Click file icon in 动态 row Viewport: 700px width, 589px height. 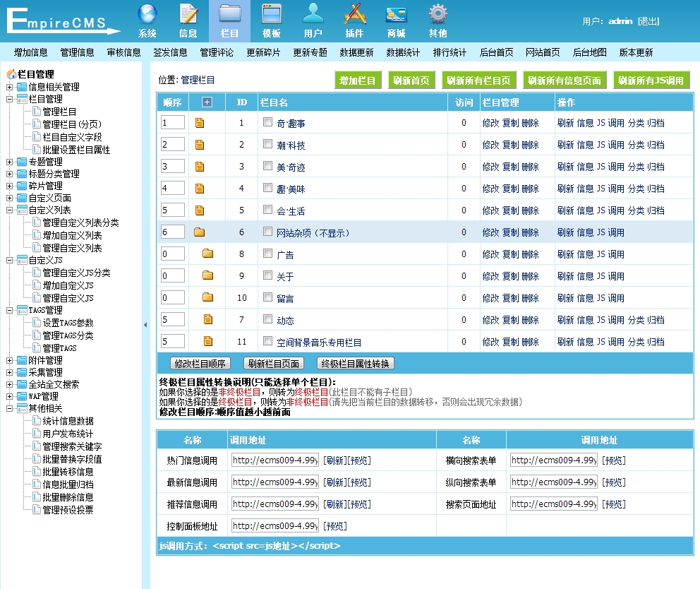coord(208,319)
